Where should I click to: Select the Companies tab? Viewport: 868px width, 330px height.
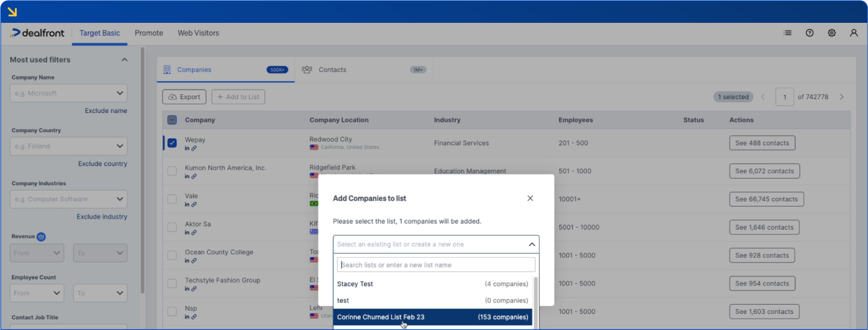point(226,70)
